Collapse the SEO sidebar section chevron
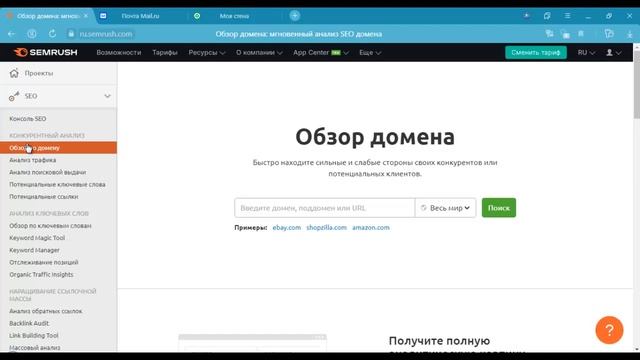Viewport: 640px width, 360px height. pos(107,96)
